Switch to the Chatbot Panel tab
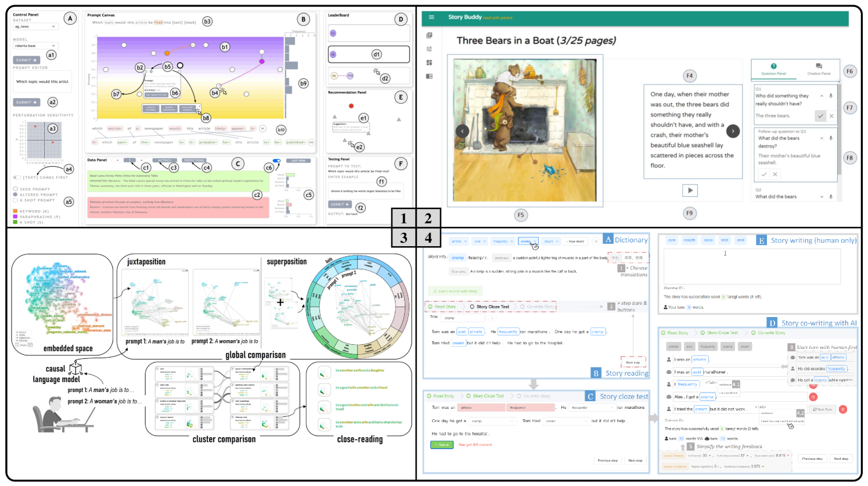The width and height of the screenshot is (868, 486). tap(819, 69)
